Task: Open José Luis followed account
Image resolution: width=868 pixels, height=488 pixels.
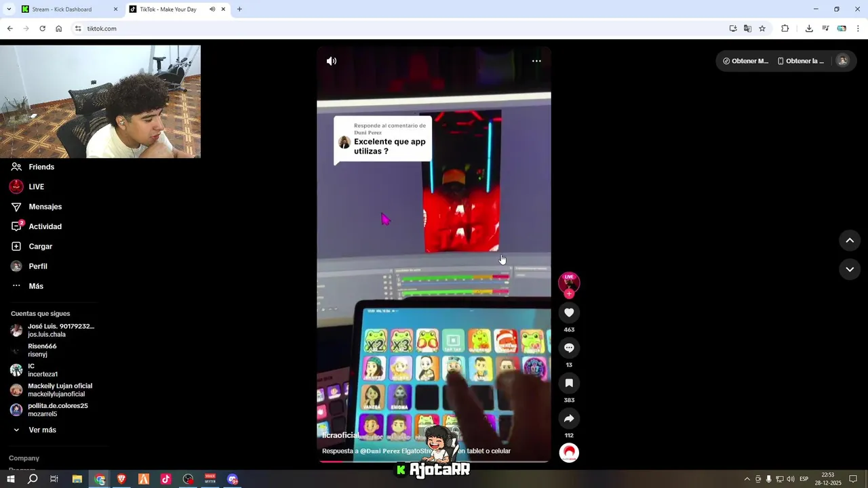Action: click(53, 330)
